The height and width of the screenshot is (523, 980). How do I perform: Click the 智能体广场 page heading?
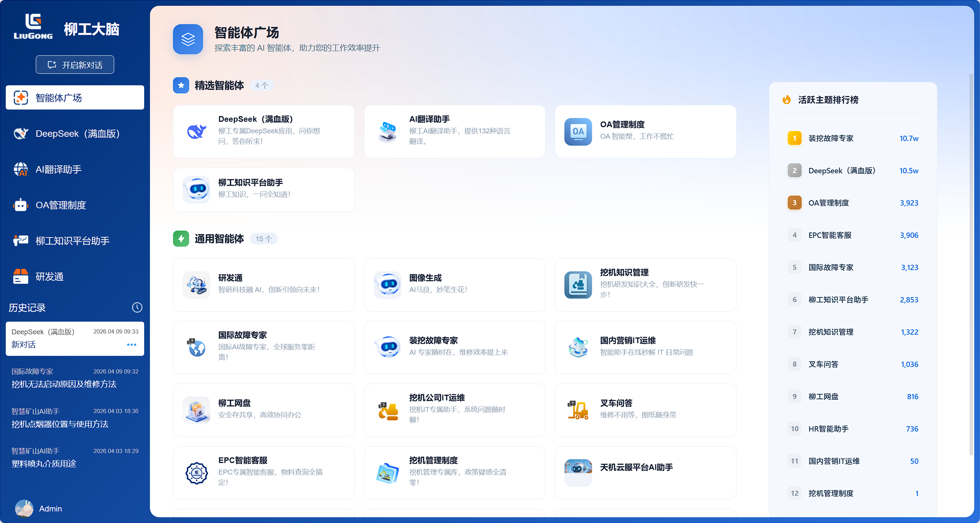tap(246, 33)
